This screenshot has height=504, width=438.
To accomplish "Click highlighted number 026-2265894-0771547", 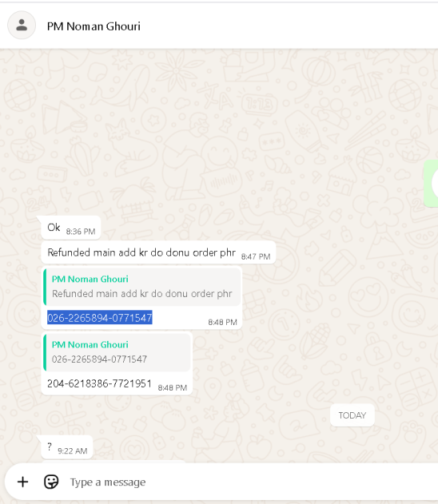I will pyautogui.click(x=100, y=318).
